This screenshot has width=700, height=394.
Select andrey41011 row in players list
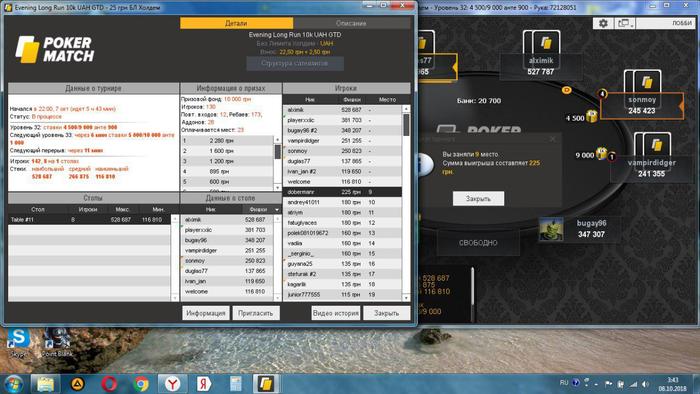pos(342,202)
